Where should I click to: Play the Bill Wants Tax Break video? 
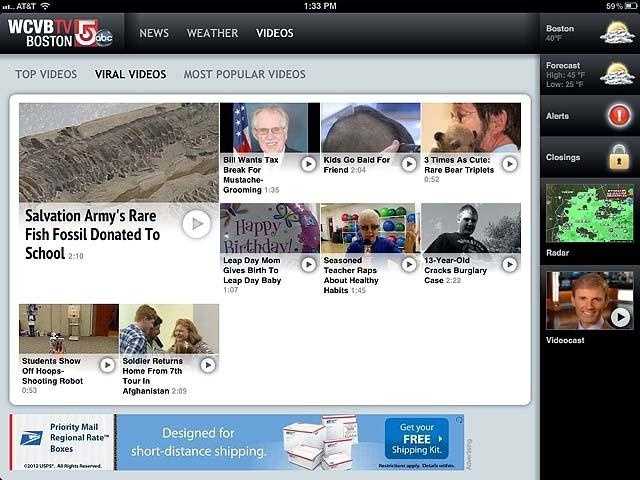(x=308, y=164)
